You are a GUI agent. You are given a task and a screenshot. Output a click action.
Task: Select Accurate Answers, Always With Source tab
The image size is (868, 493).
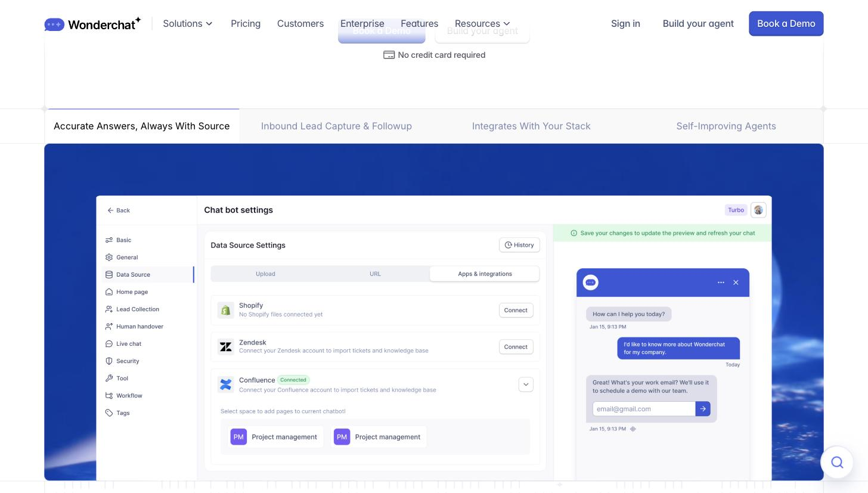tap(142, 126)
